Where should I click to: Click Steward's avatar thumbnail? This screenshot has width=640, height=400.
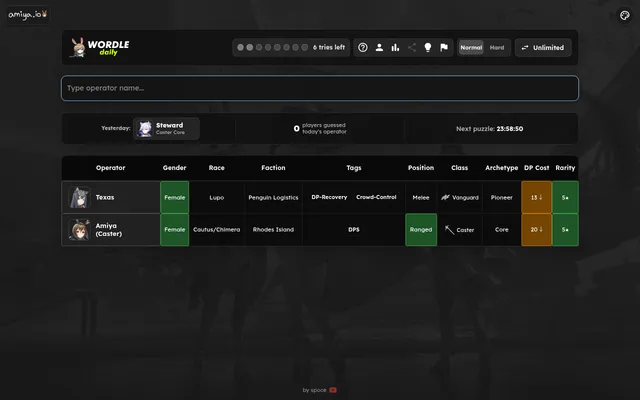coord(144,129)
